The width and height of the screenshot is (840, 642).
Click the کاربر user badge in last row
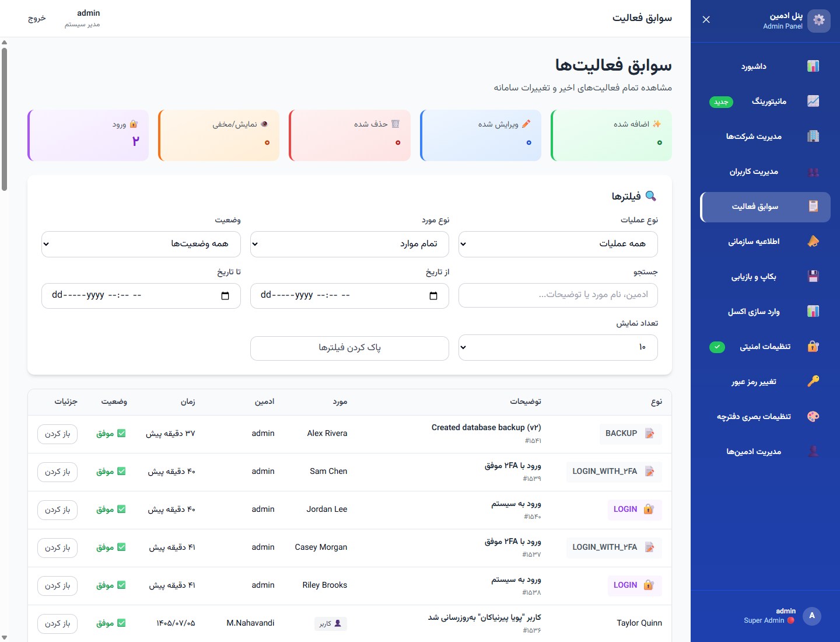tap(331, 623)
